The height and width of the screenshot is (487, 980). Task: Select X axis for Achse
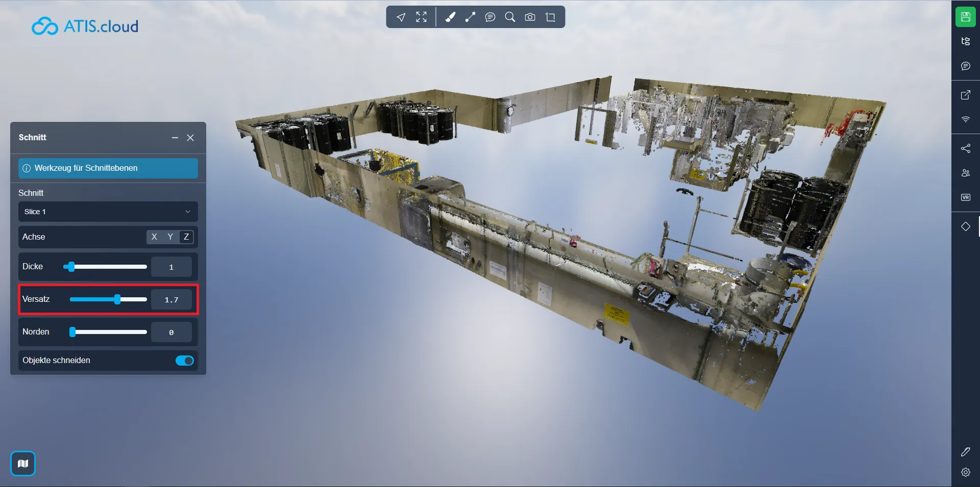click(154, 237)
